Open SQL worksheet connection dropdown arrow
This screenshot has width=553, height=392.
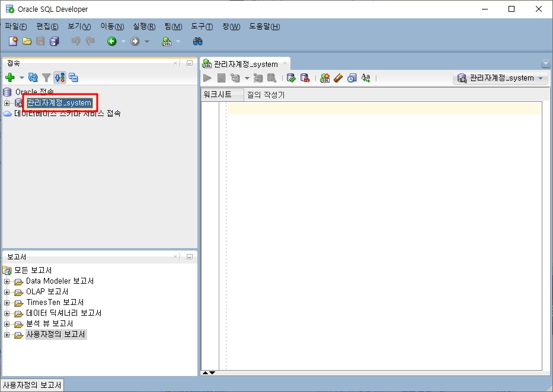pyautogui.click(x=178, y=41)
